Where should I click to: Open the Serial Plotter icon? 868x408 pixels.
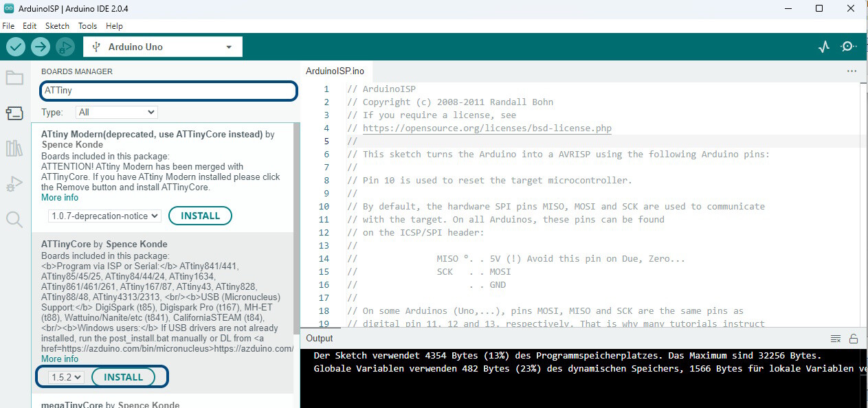(824, 47)
